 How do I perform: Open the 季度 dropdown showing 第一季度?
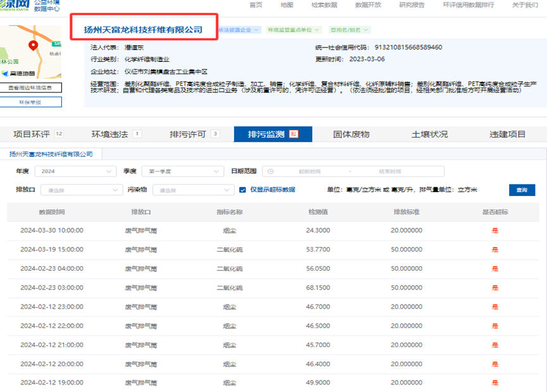(x=183, y=171)
